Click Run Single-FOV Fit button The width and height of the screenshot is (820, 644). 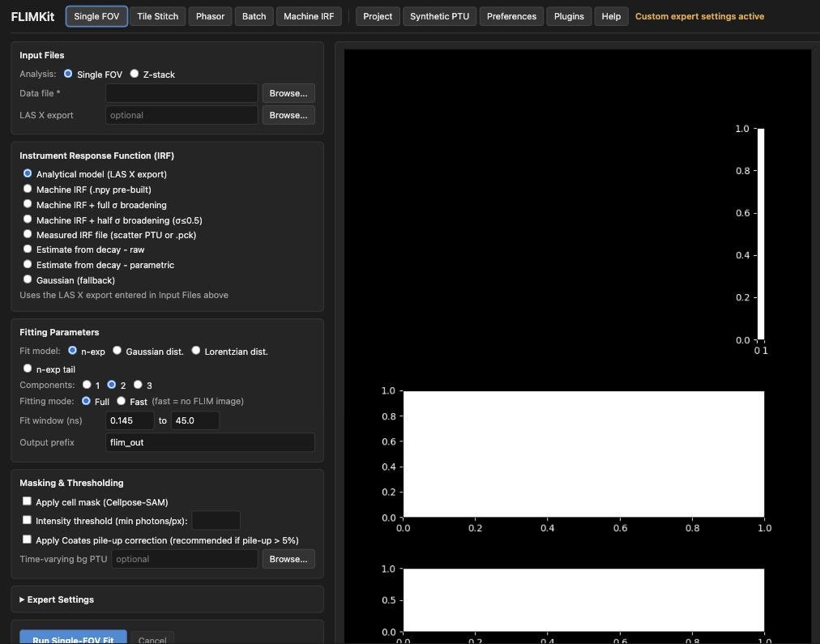[73, 639]
